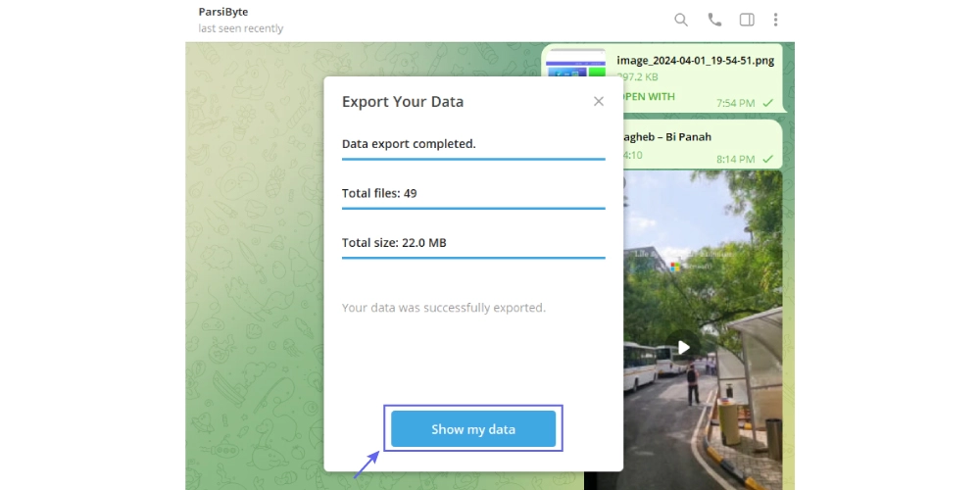Viewport: 980px width, 490px height.
Task: Select the Ragheb – Bi Panah audio title
Action: click(666, 136)
